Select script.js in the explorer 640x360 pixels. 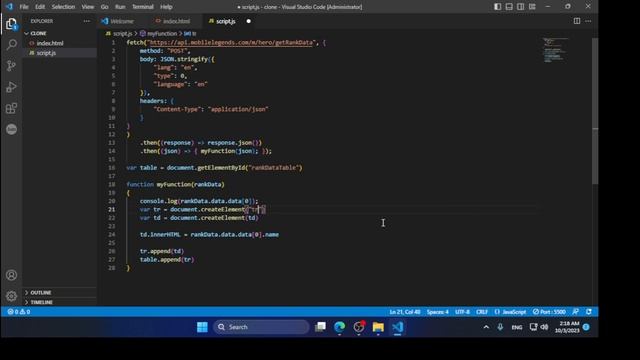click(x=46, y=53)
